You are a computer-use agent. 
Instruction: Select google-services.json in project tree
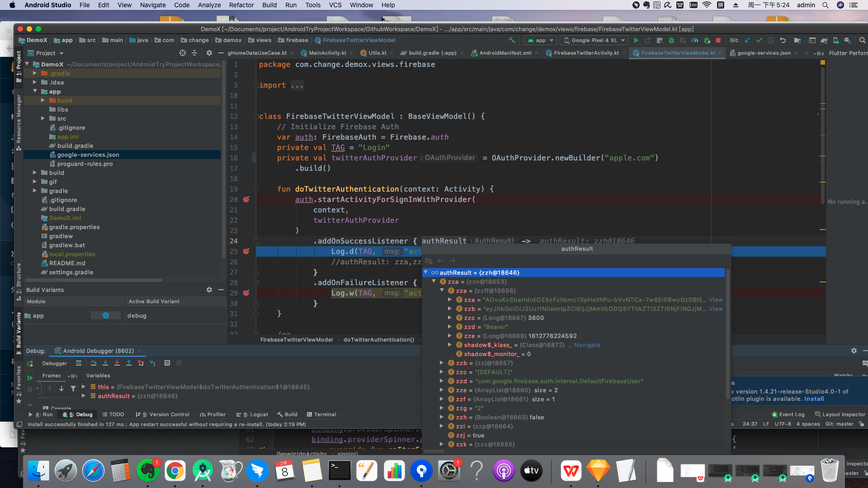[122, 155]
